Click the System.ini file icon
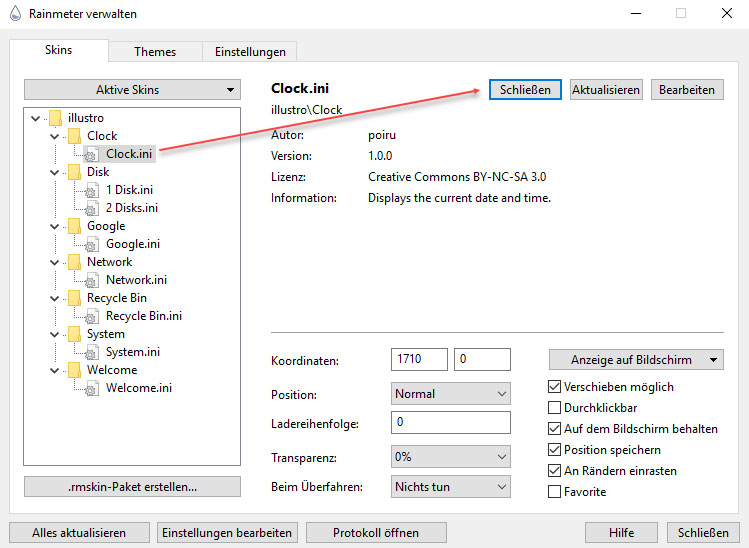749x548 pixels. click(x=92, y=352)
